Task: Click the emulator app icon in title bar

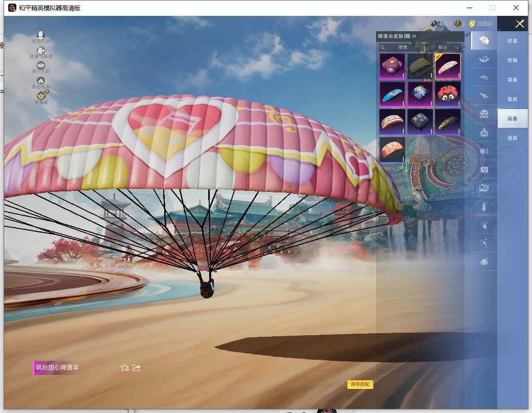Action: (12, 8)
